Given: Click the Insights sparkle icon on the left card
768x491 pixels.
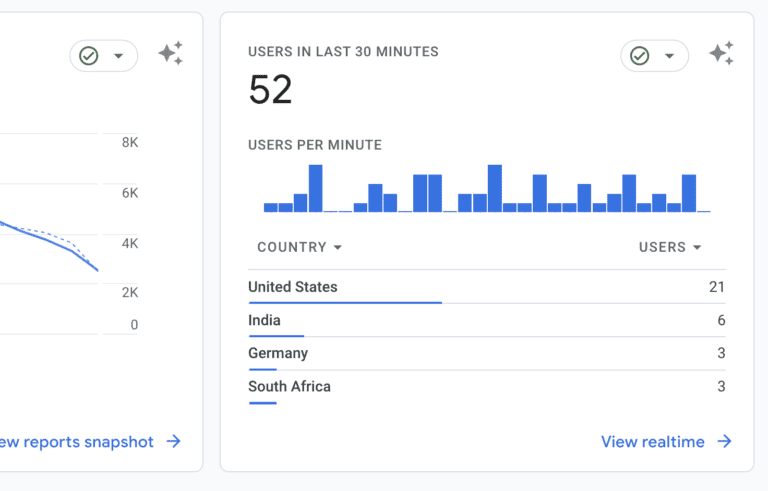Looking at the screenshot, I should click(x=170, y=54).
